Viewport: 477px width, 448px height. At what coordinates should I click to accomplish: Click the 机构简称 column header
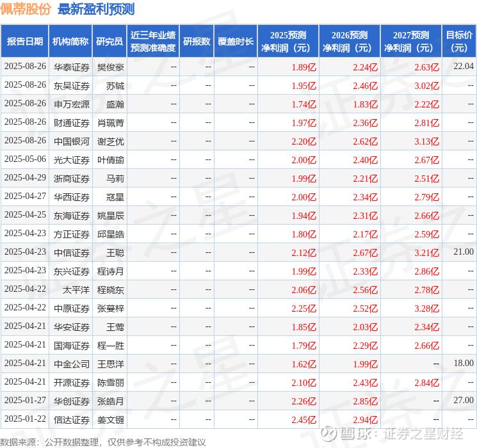pos(70,42)
